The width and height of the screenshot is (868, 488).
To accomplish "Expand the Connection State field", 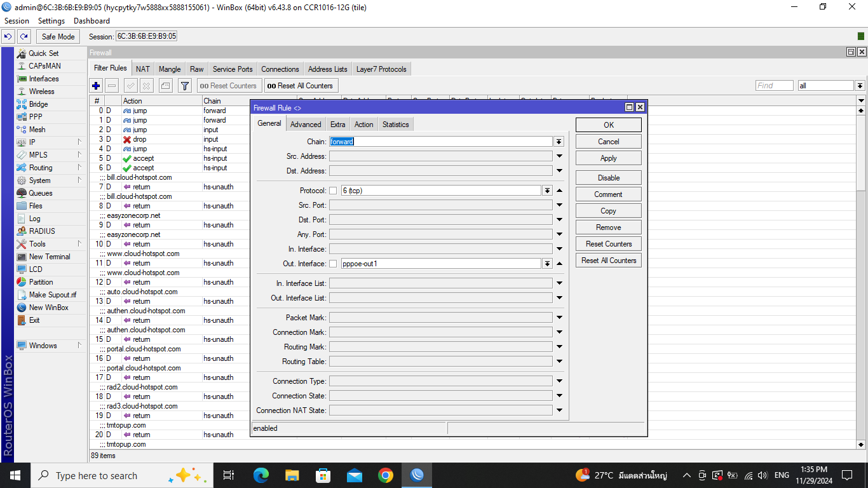I will tap(559, 396).
